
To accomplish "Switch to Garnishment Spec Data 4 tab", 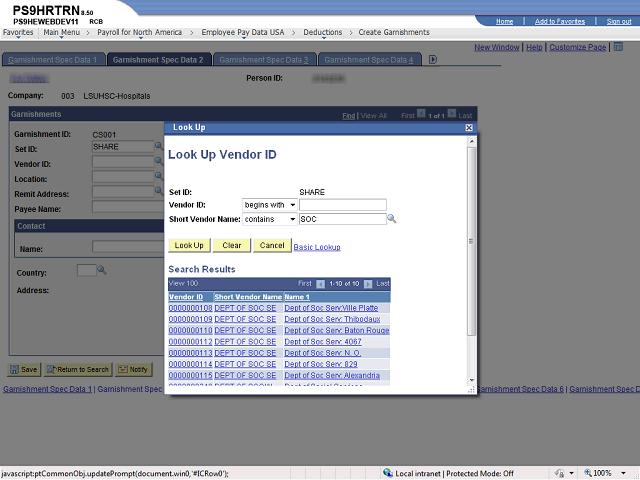I will [x=369, y=60].
